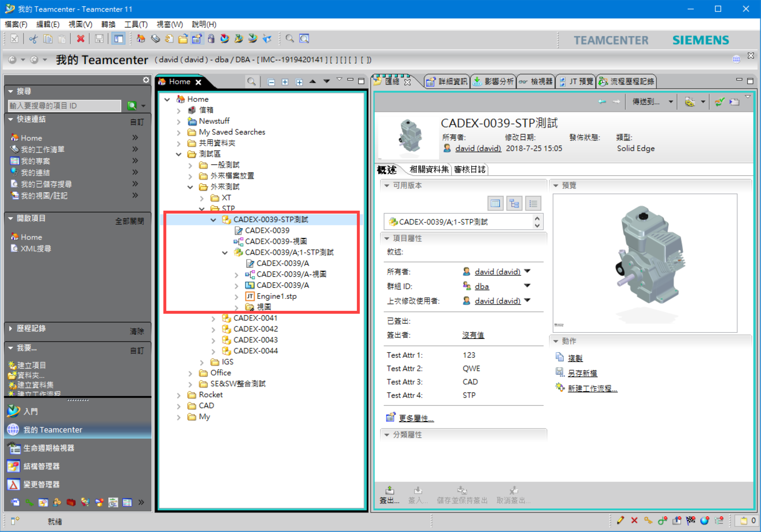Click the 新建工作流程... action link

click(592, 388)
